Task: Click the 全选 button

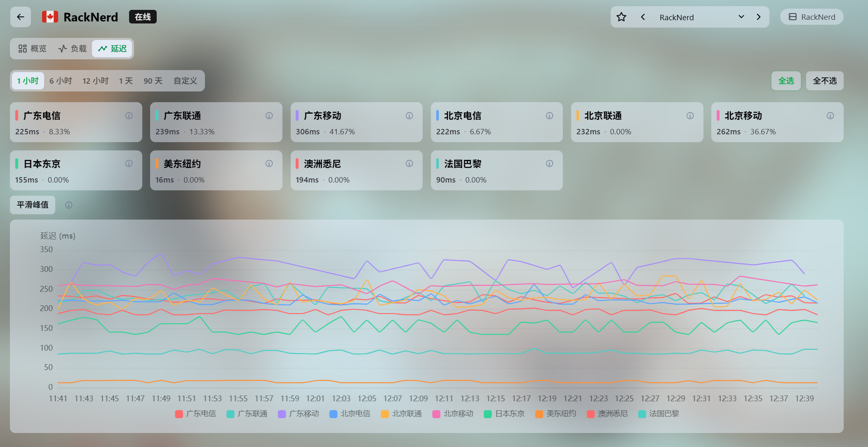Action: pos(786,81)
